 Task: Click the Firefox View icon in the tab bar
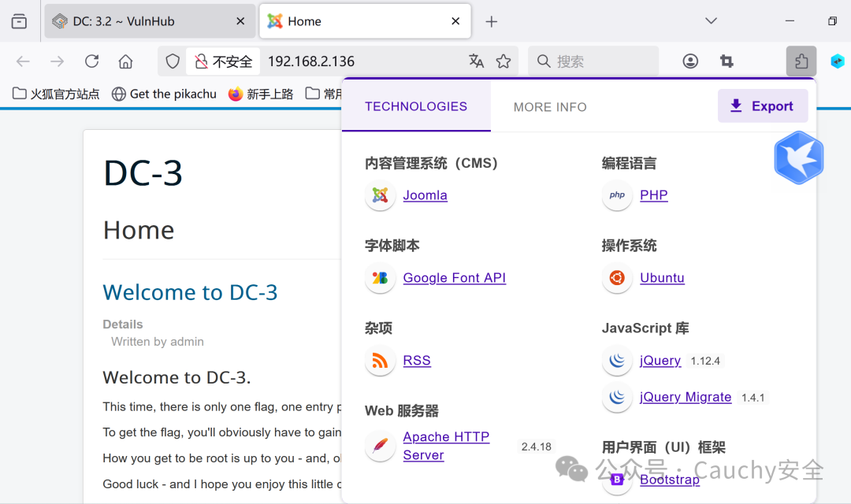pos(19,21)
